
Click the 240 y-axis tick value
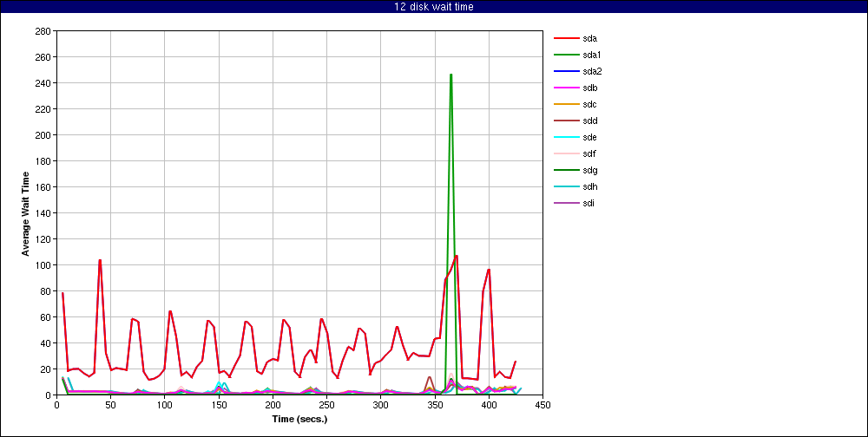[x=43, y=83]
